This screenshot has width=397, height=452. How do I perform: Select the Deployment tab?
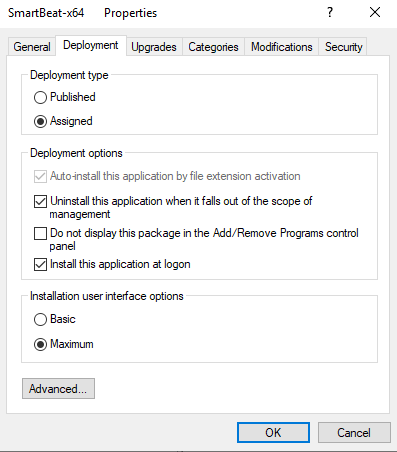[91, 45]
